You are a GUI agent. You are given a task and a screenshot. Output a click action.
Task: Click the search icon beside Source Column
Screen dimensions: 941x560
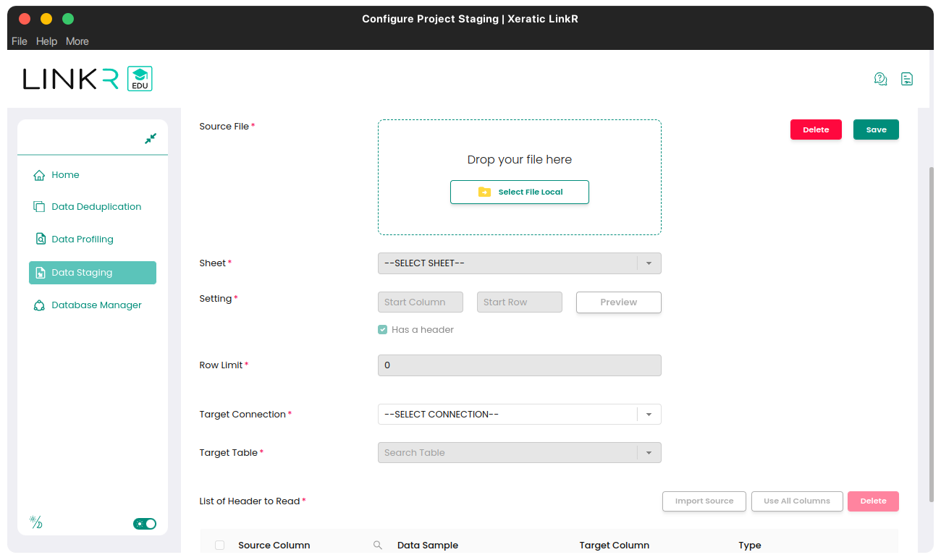[377, 546]
